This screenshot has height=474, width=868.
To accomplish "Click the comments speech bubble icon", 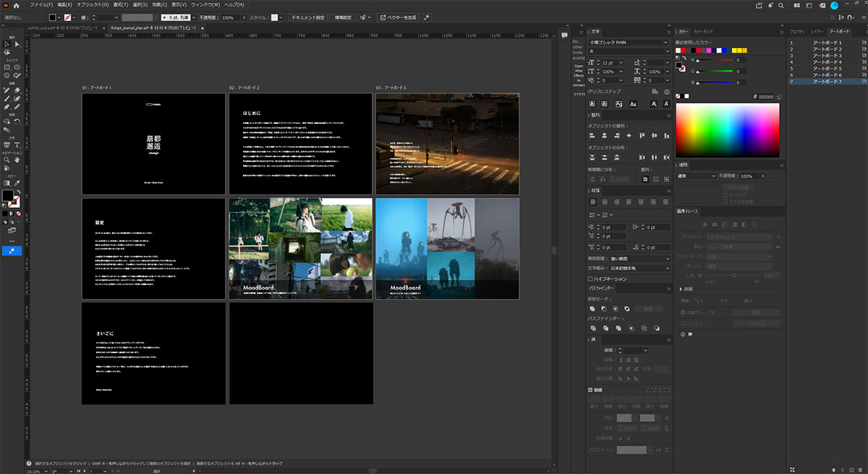I will coord(564,35).
